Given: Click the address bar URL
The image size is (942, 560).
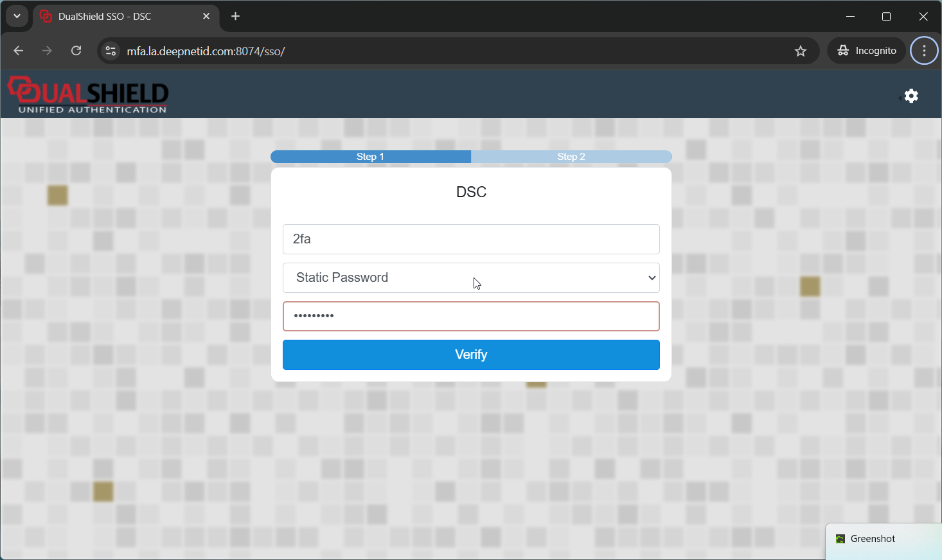Looking at the screenshot, I should tap(206, 51).
